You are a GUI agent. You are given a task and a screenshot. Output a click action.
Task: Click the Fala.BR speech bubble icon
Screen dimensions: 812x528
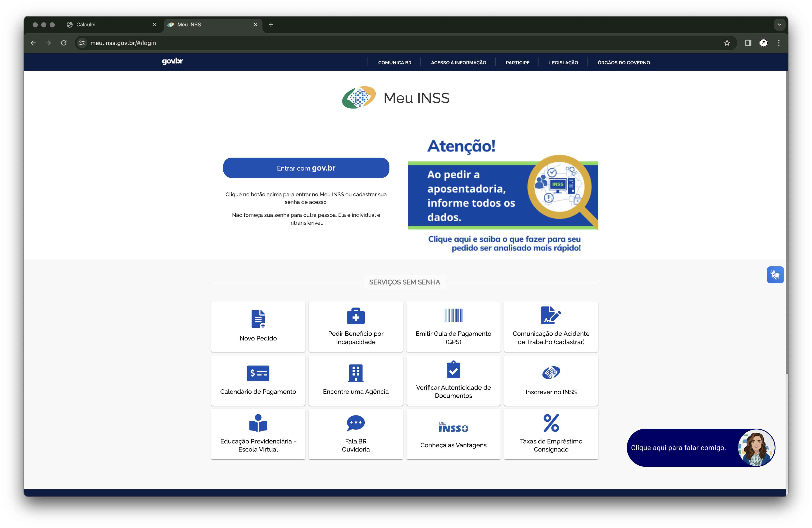point(355,423)
